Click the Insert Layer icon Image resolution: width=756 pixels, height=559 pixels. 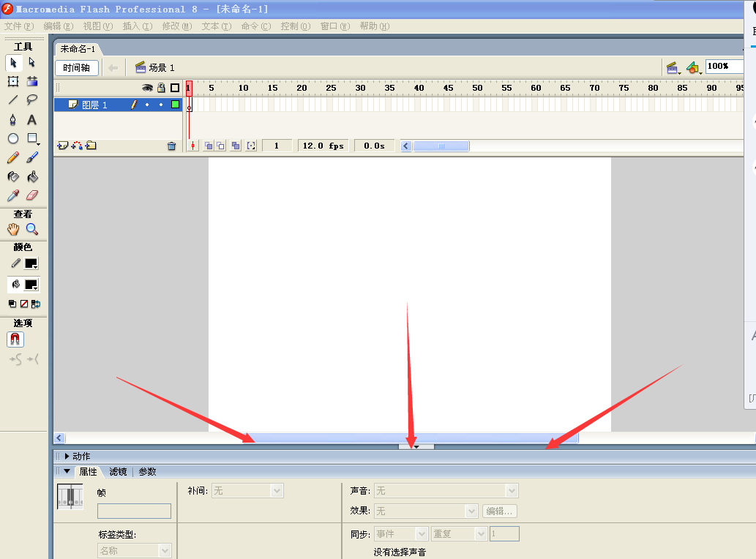pos(62,146)
